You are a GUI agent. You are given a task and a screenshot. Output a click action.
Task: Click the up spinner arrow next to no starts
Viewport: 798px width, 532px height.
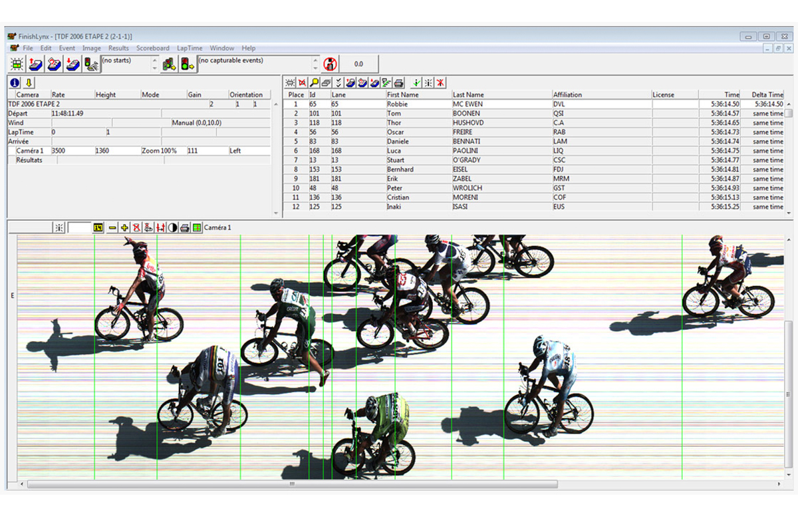click(154, 59)
